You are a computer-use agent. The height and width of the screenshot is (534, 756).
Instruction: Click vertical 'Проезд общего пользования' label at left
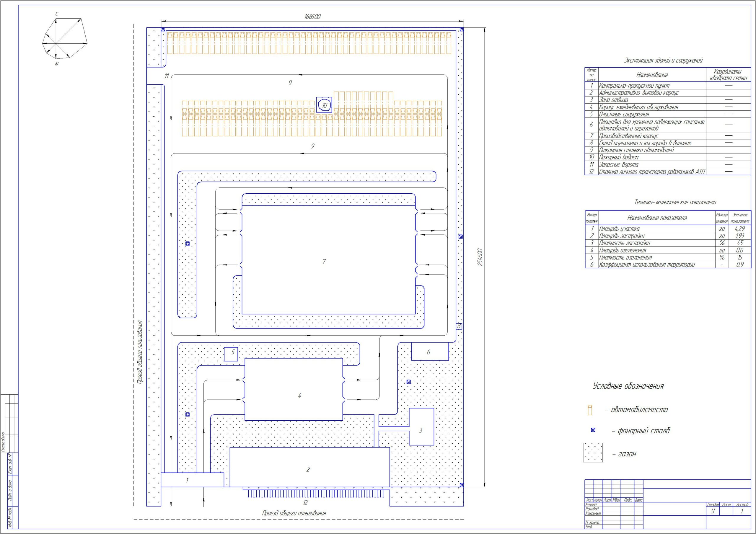(140, 352)
